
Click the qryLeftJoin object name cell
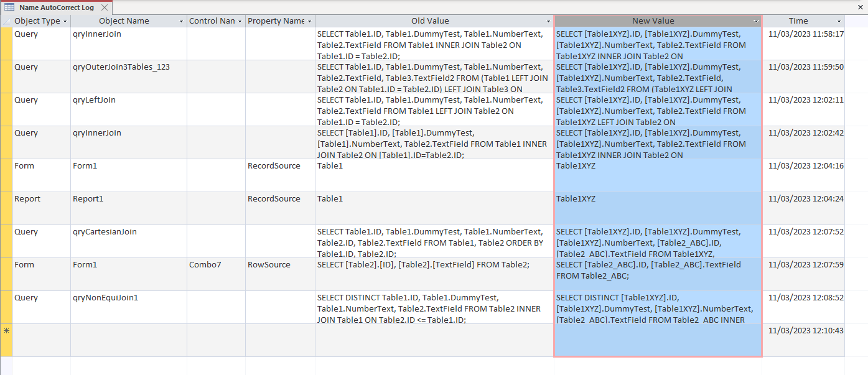tap(129, 109)
